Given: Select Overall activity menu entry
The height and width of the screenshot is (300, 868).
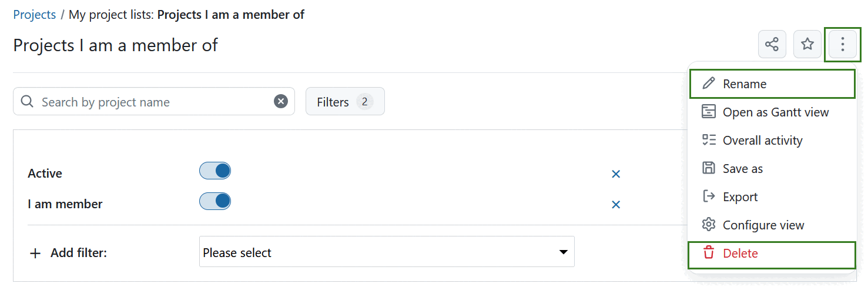Looking at the screenshot, I should (762, 141).
